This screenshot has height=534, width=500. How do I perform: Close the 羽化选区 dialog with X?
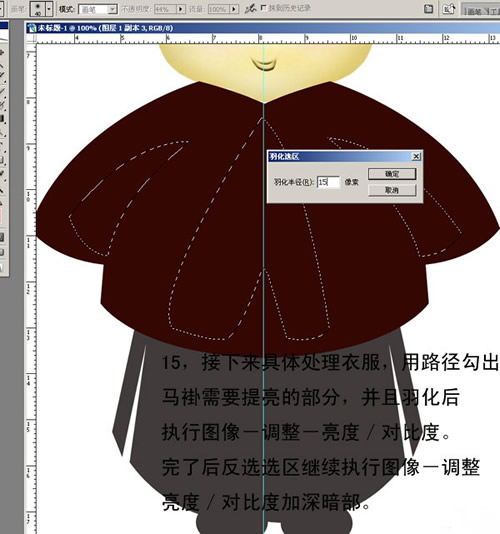416,156
